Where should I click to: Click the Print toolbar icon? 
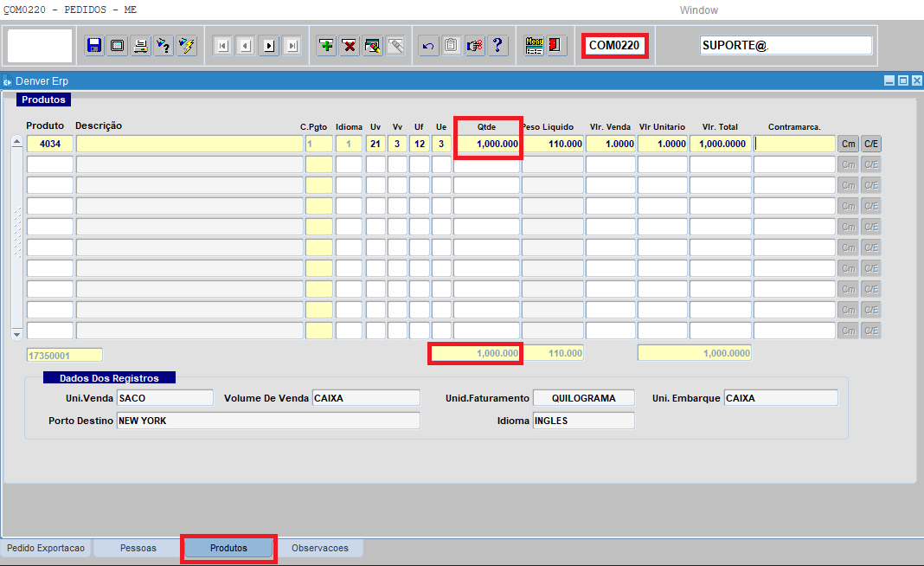pyautogui.click(x=140, y=45)
